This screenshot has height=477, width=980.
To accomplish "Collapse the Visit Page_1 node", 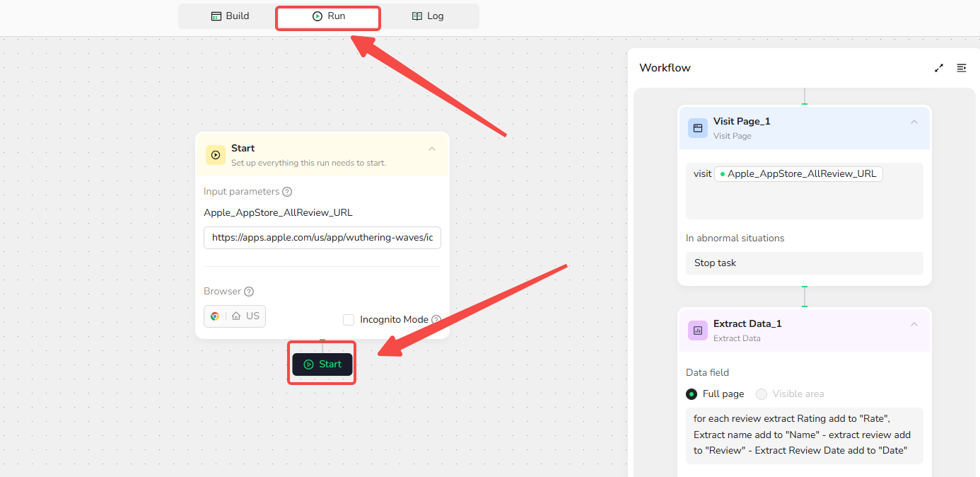I will click(x=914, y=122).
